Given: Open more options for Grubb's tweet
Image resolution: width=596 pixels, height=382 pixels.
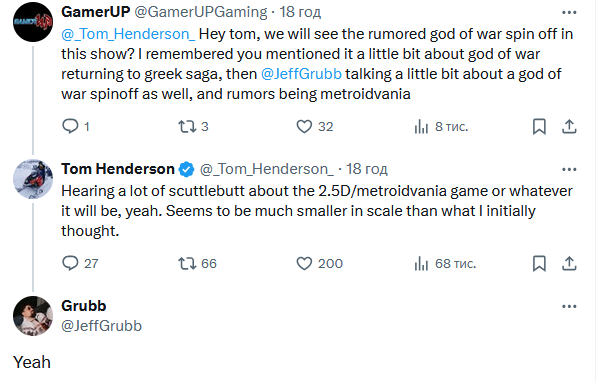Looking at the screenshot, I should coord(569,306).
